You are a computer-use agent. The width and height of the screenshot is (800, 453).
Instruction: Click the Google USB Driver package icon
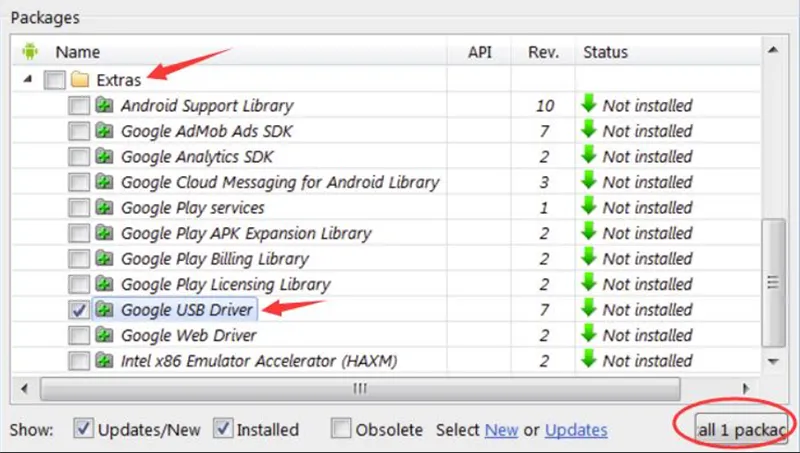point(105,310)
